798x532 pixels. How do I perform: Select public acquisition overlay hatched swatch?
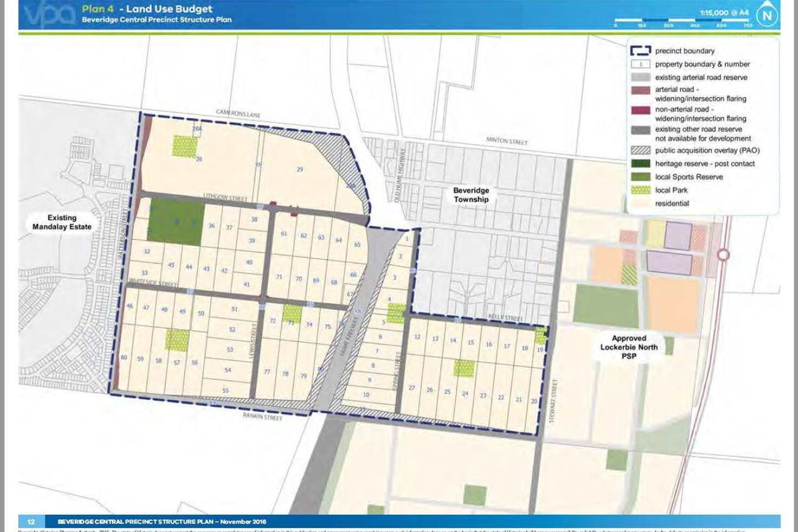point(640,150)
